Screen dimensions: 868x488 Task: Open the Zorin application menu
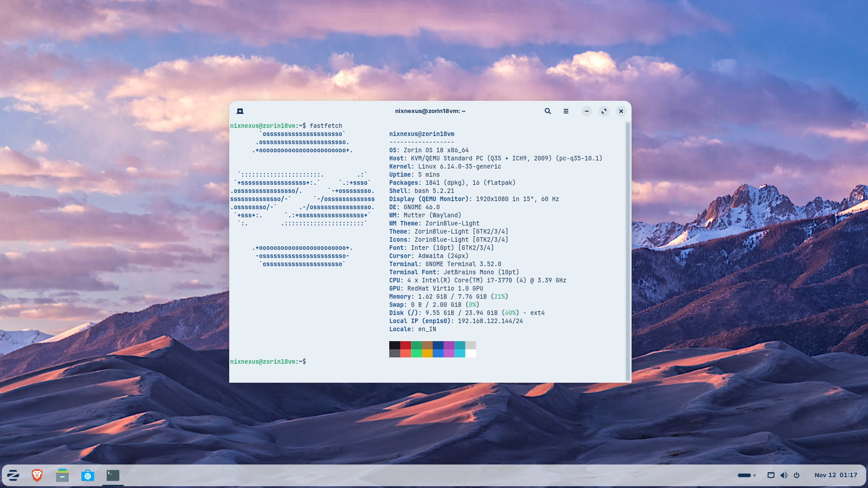[x=13, y=475]
